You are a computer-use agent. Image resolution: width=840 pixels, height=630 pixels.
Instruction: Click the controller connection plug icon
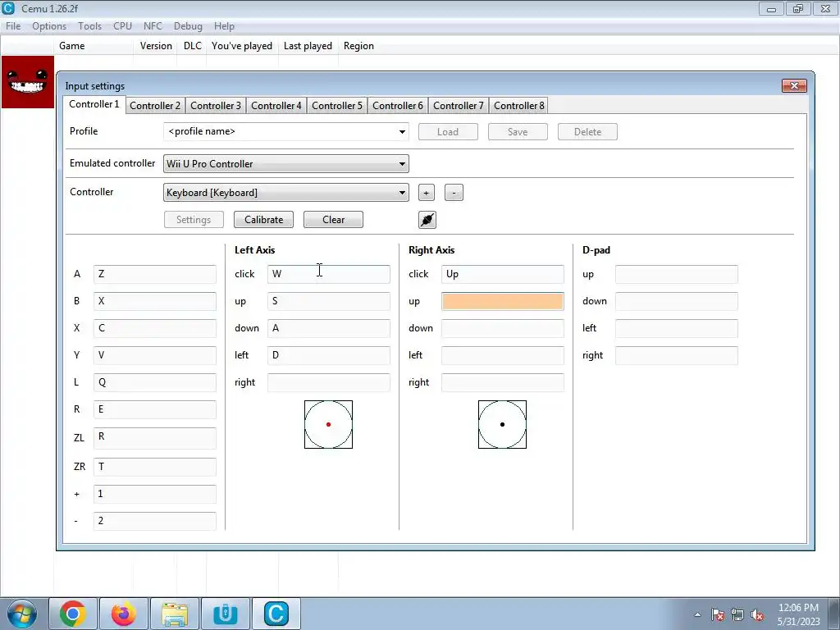[427, 220]
